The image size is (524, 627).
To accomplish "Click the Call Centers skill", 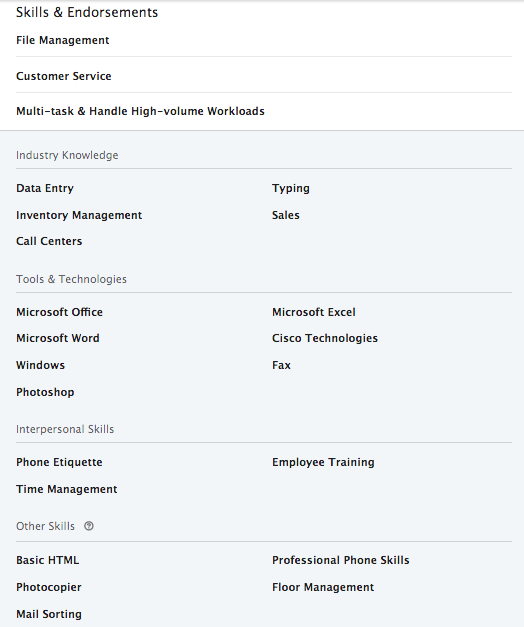I will (49, 241).
